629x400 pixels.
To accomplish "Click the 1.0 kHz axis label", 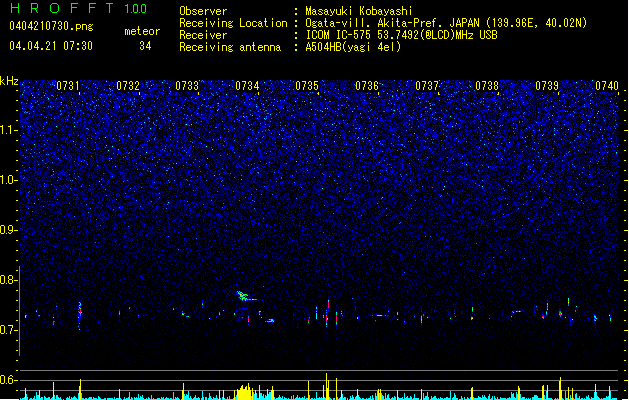I will 9,180.
